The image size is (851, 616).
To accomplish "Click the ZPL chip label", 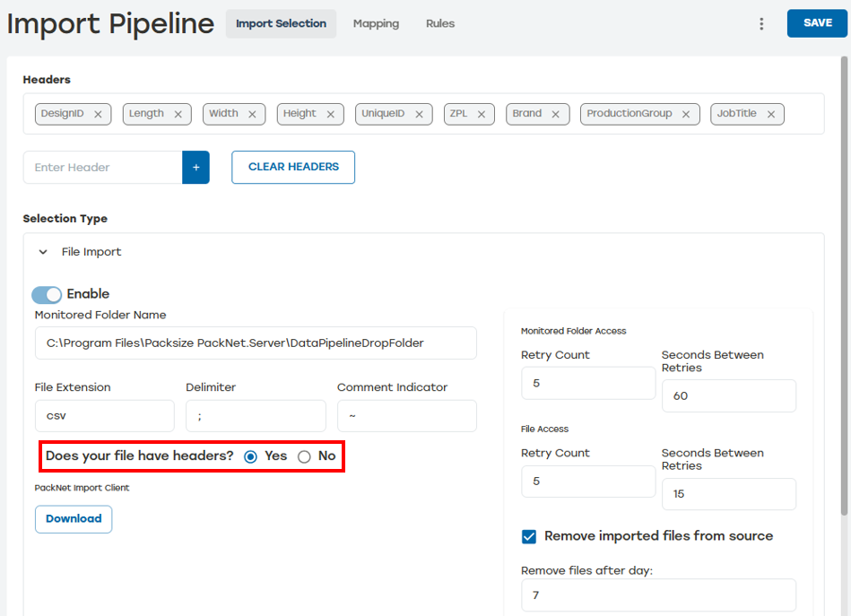I will 458,114.
